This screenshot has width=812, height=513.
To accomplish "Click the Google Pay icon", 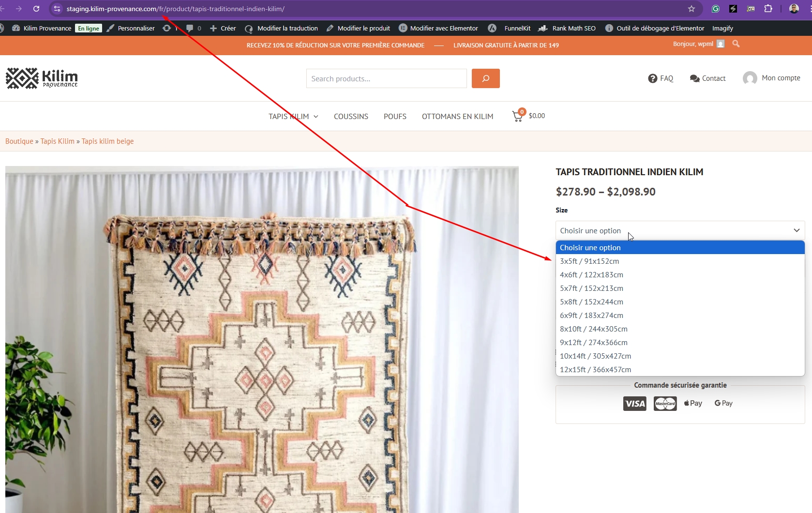I will tap(723, 403).
